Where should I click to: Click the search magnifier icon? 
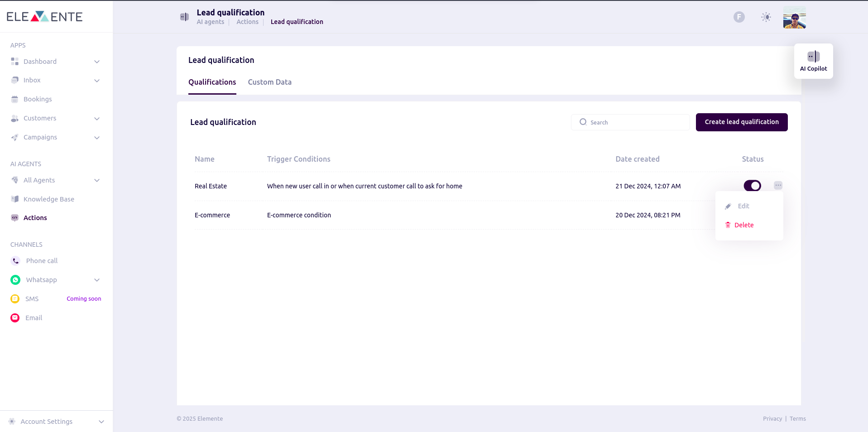(583, 122)
